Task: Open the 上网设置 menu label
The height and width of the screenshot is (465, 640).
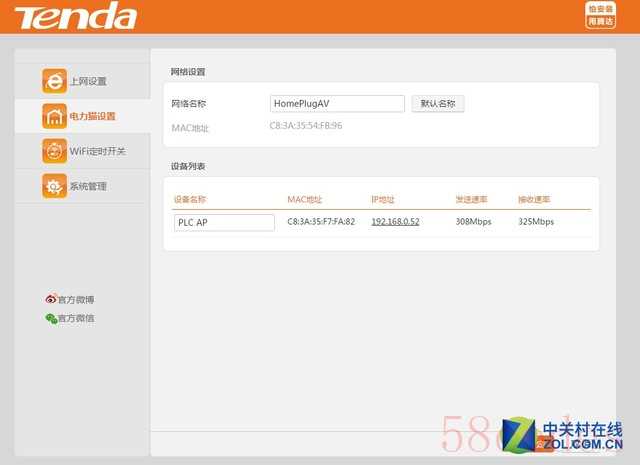Action: pyautogui.click(x=88, y=81)
